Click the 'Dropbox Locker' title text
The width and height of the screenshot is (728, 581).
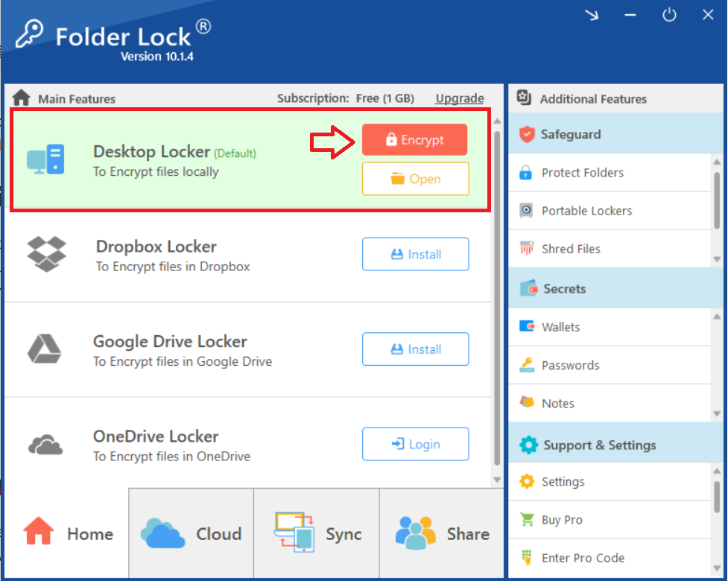point(156,247)
